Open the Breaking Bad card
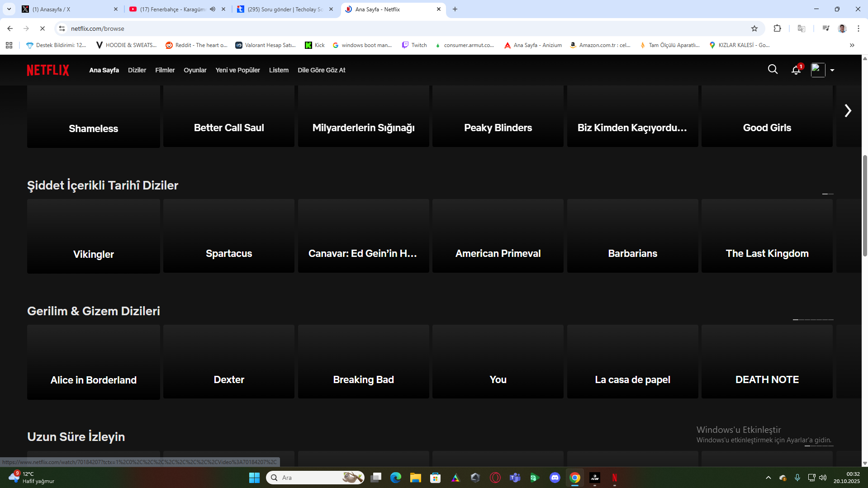 point(363,361)
